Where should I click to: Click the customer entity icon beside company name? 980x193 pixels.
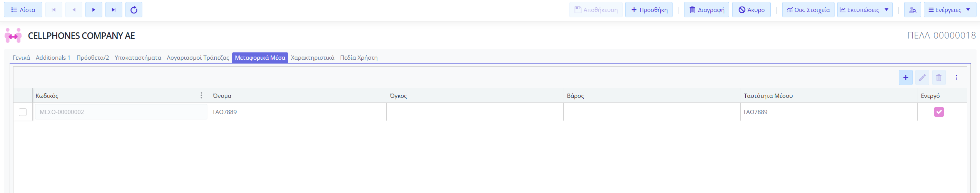pyautogui.click(x=13, y=35)
